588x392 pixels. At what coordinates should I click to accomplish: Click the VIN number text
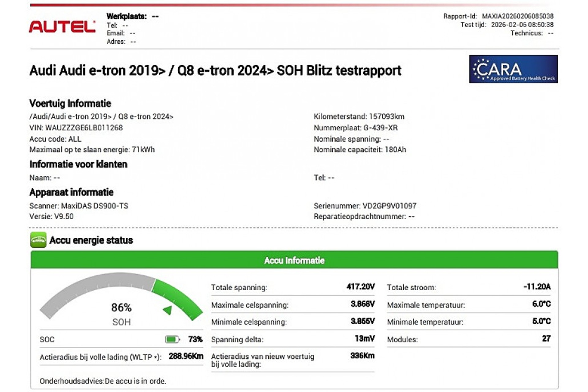click(84, 128)
